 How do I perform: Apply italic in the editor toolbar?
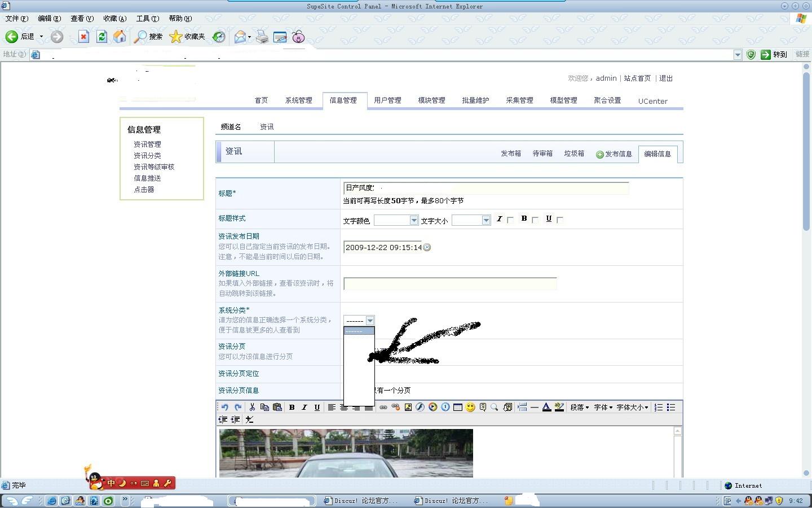(304, 407)
